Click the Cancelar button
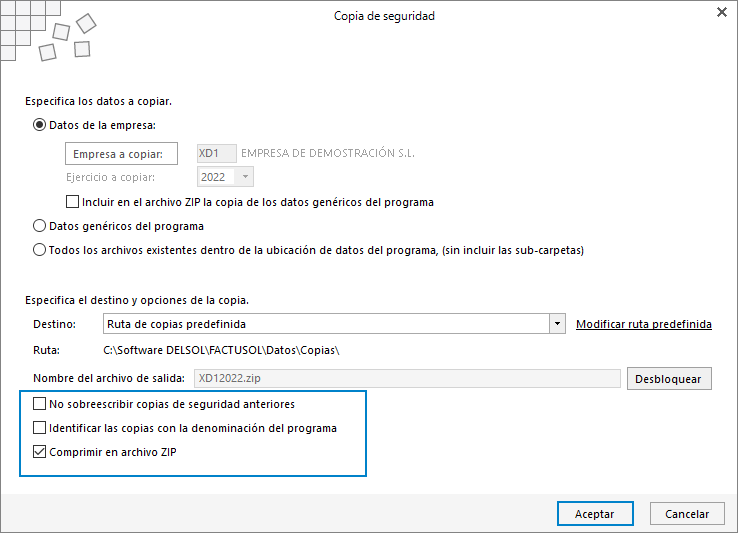738x533 pixels. coord(687,514)
